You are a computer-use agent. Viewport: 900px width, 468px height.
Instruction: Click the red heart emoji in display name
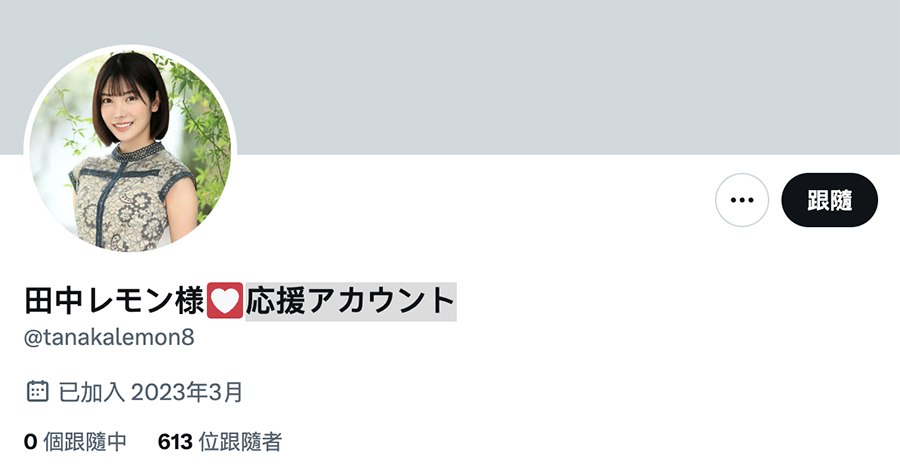pos(225,300)
